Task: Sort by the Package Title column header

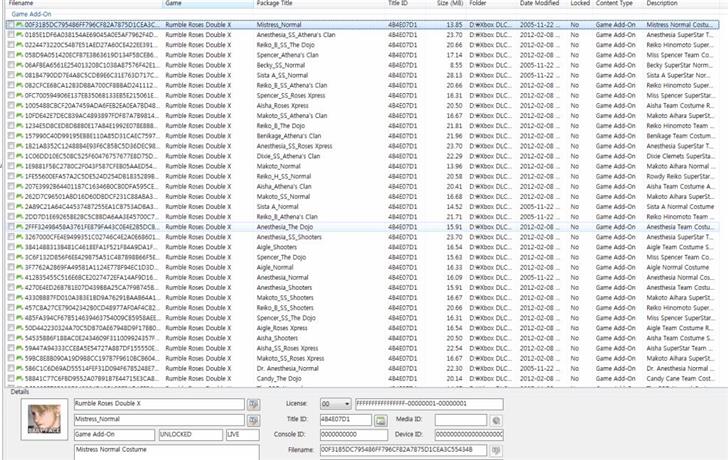Action: tap(319, 3)
